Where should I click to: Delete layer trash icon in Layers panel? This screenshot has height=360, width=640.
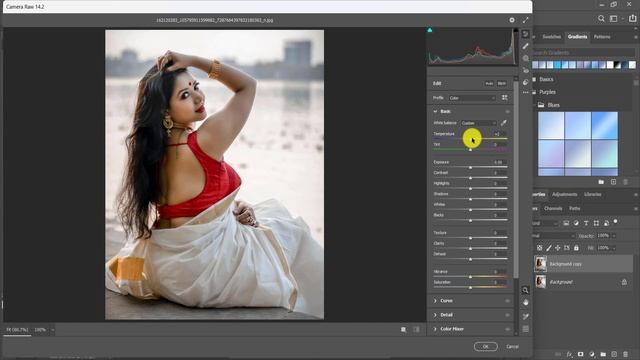(x=626, y=354)
